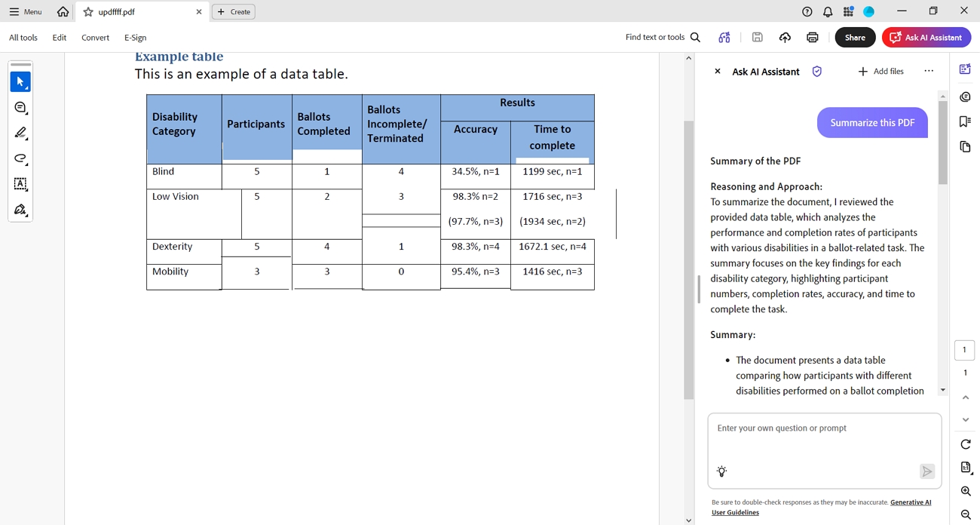Click the Time to complete header

pos(553,137)
